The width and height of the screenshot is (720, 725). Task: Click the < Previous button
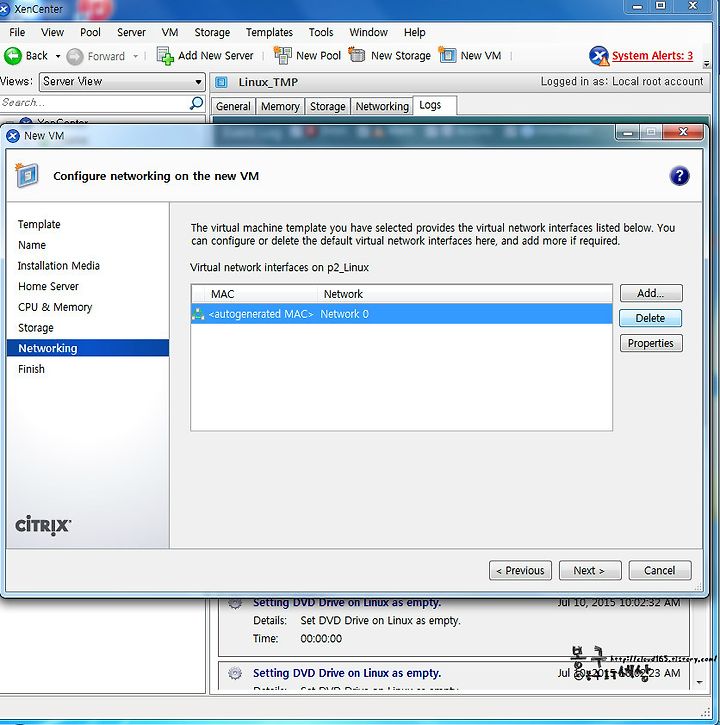pyautogui.click(x=520, y=571)
